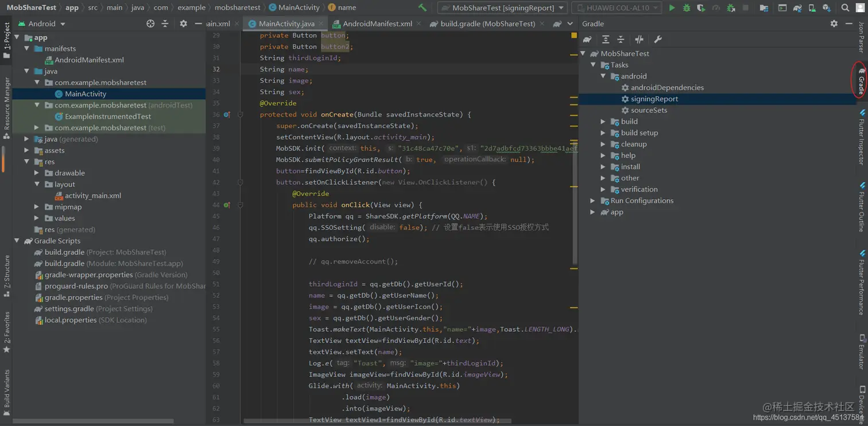Screen dimensions: 868x426
Task: Toggle the Gradle tool window side tab
Action: coord(861,82)
